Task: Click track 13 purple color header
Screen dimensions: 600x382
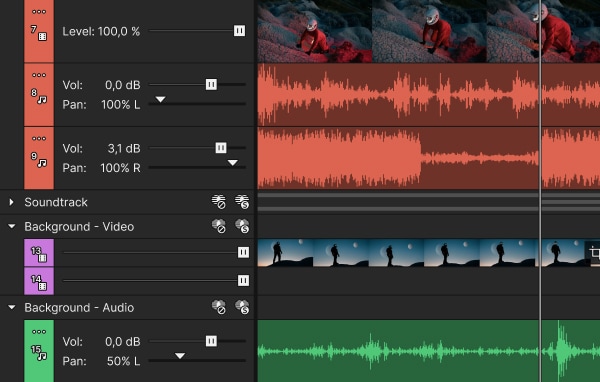Action: 39,253
